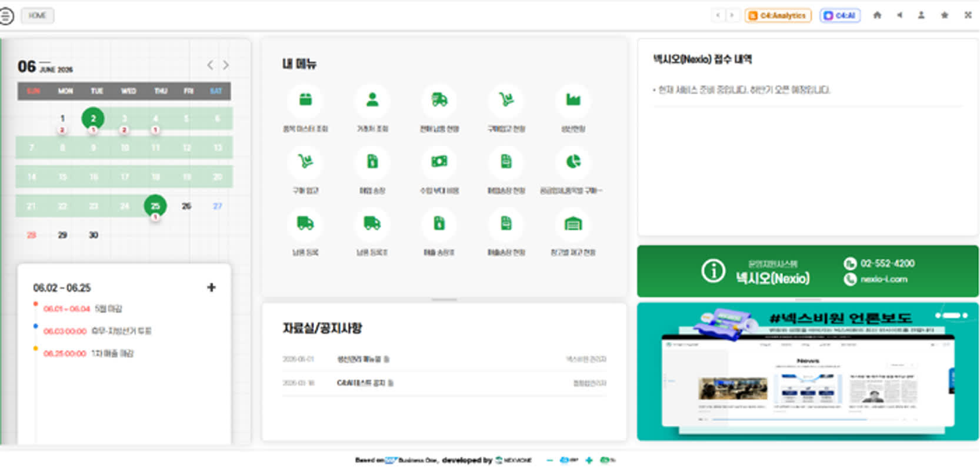Select June 27 on the calendar
Screen dimensions: 980x471
click(x=218, y=206)
